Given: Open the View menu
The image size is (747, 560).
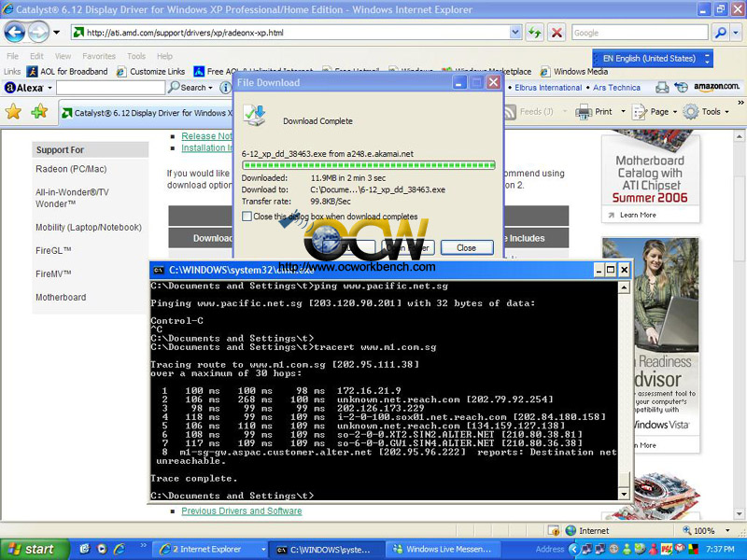Looking at the screenshot, I should click(63, 56).
